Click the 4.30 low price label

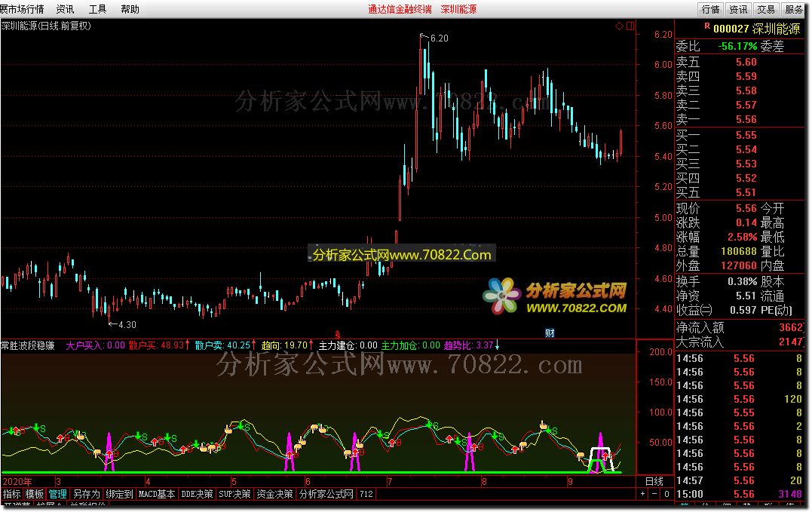(127, 325)
